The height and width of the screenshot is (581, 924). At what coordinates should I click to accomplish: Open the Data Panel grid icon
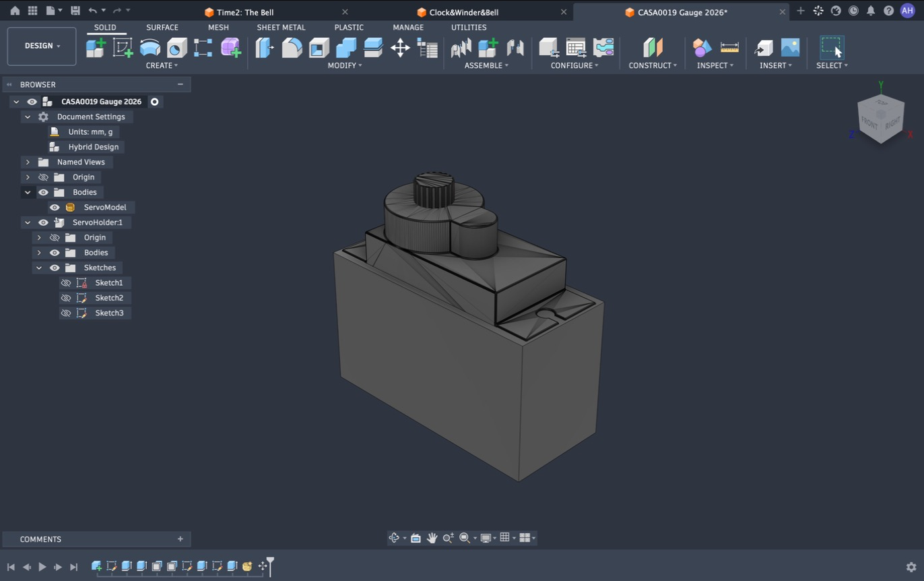pos(32,11)
